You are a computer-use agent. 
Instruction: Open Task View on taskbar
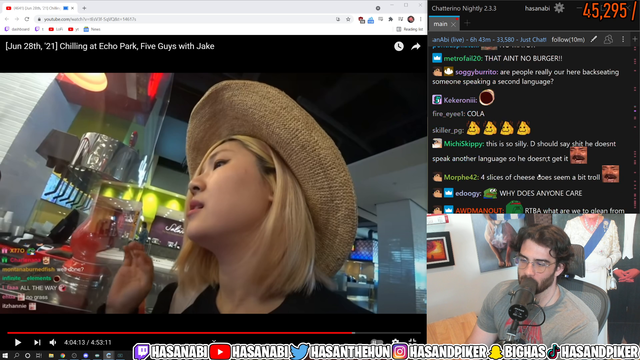39,356
